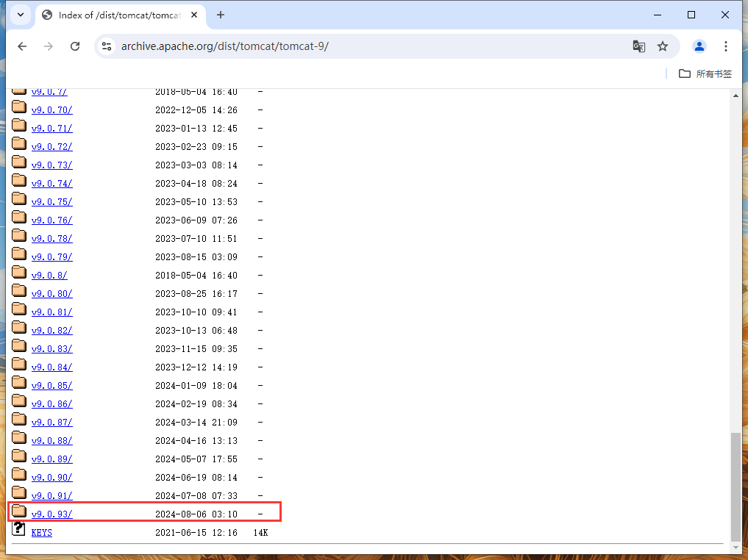This screenshot has height=560, width=748.
Task: Click the folder icon beside v9.0.83/
Action: tap(19, 345)
